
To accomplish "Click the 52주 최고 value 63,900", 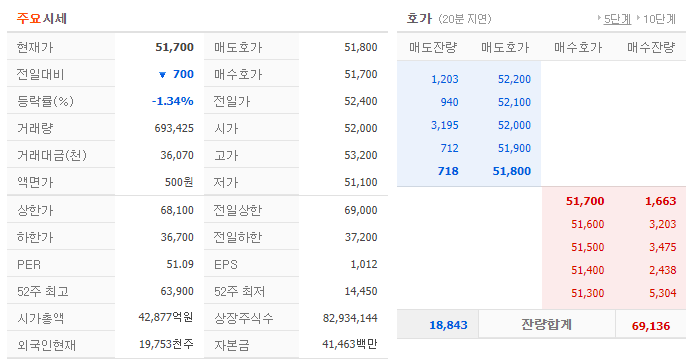I will click(177, 291).
